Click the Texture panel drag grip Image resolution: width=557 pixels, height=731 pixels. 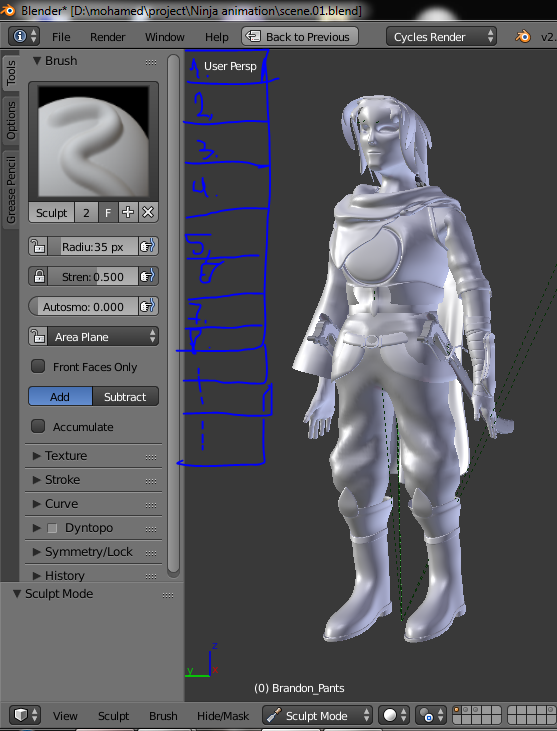click(151, 457)
